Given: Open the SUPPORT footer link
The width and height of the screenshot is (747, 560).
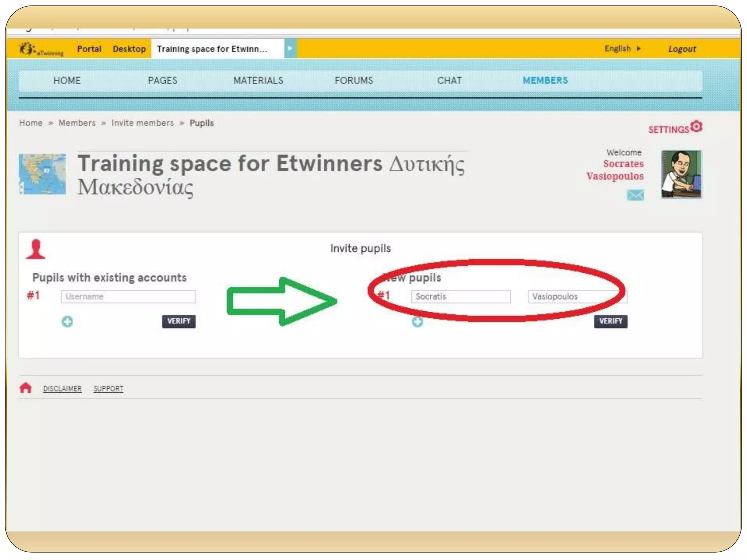Looking at the screenshot, I should [x=108, y=389].
